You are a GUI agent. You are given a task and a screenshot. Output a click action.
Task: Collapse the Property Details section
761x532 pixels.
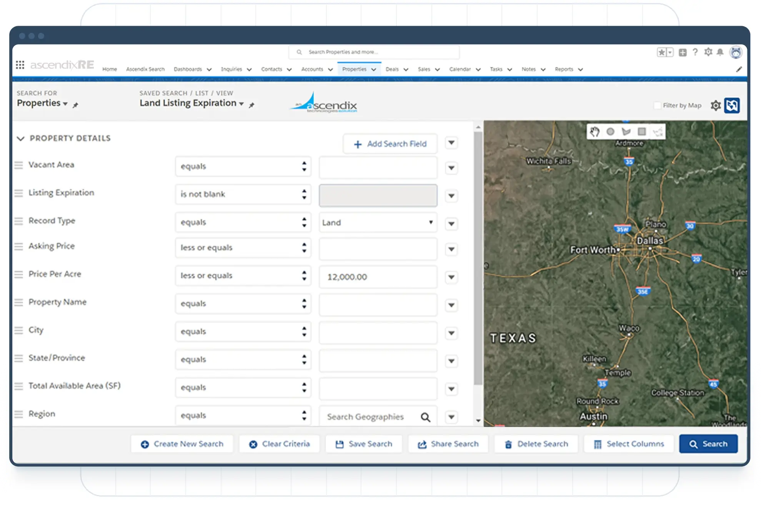click(20, 138)
